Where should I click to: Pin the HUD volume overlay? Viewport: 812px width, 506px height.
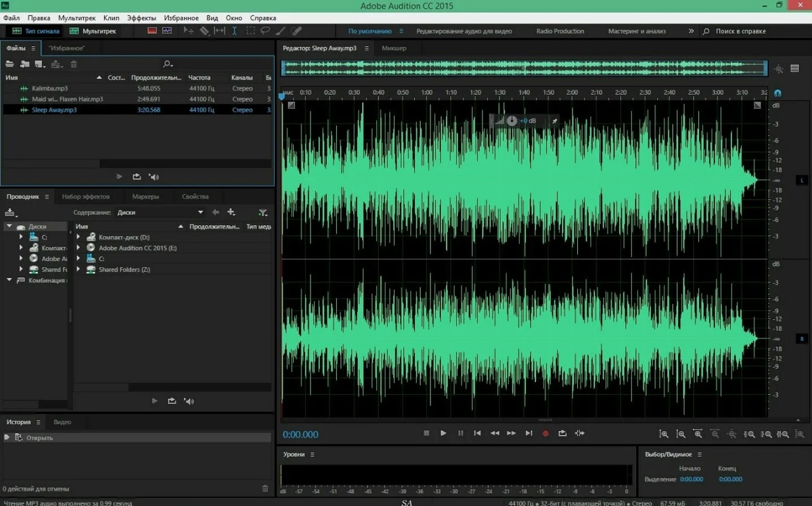tap(554, 120)
